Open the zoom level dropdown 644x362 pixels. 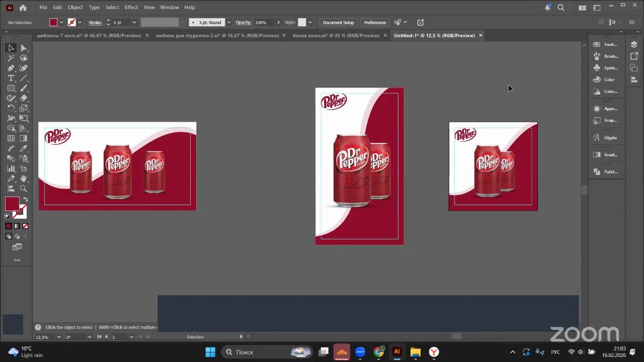(x=59, y=337)
